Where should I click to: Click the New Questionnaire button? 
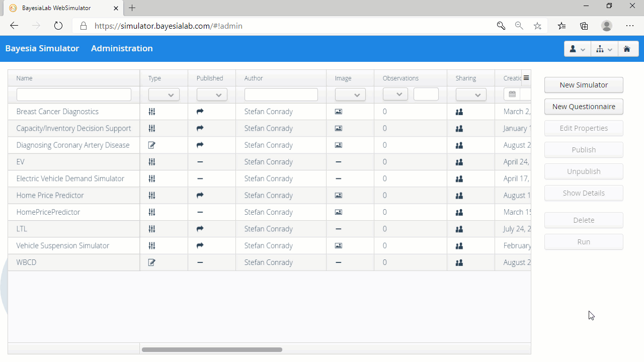(x=584, y=107)
